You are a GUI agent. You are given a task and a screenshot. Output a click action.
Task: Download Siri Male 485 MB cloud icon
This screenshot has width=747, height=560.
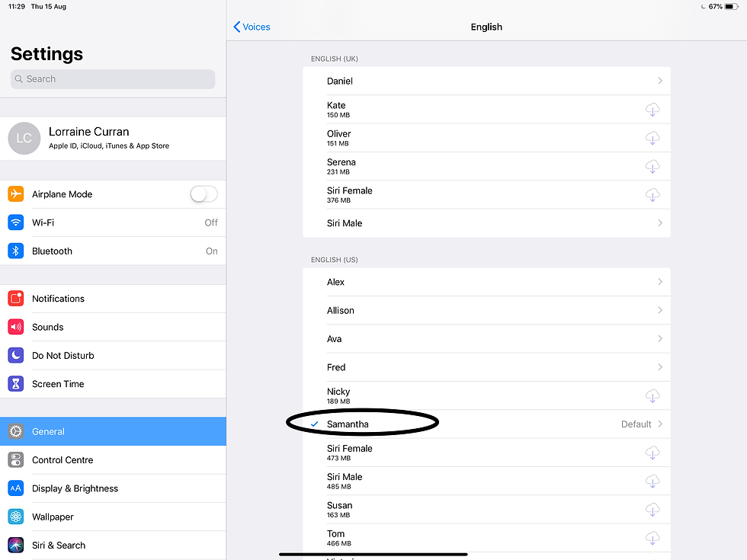coord(652,482)
